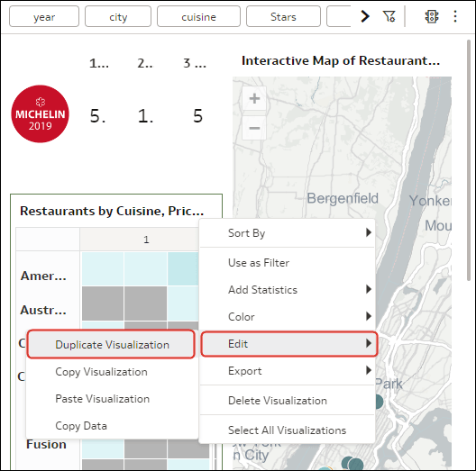Click the filter bar funnel icon
The image size is (476, 471).
coord(389,16)
